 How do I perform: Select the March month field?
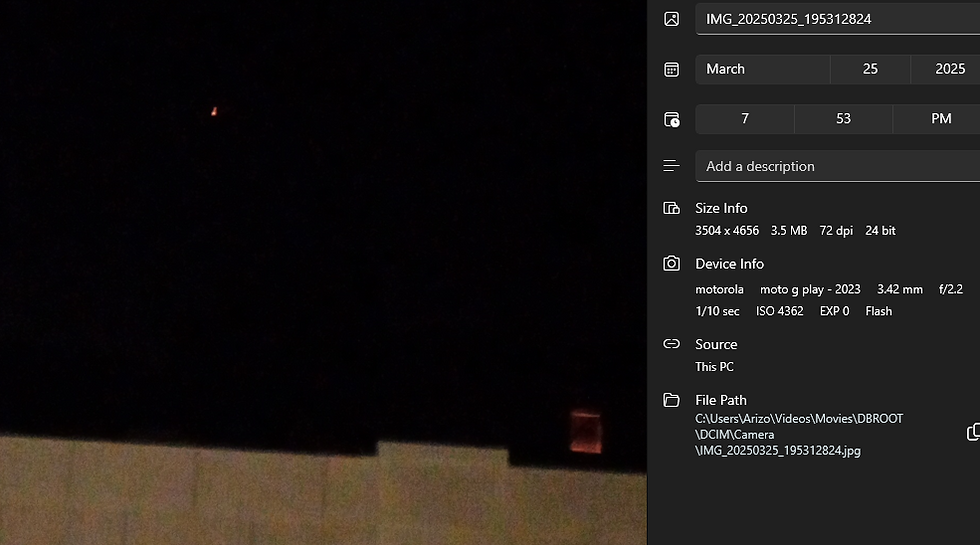click(x=762, y=69)
